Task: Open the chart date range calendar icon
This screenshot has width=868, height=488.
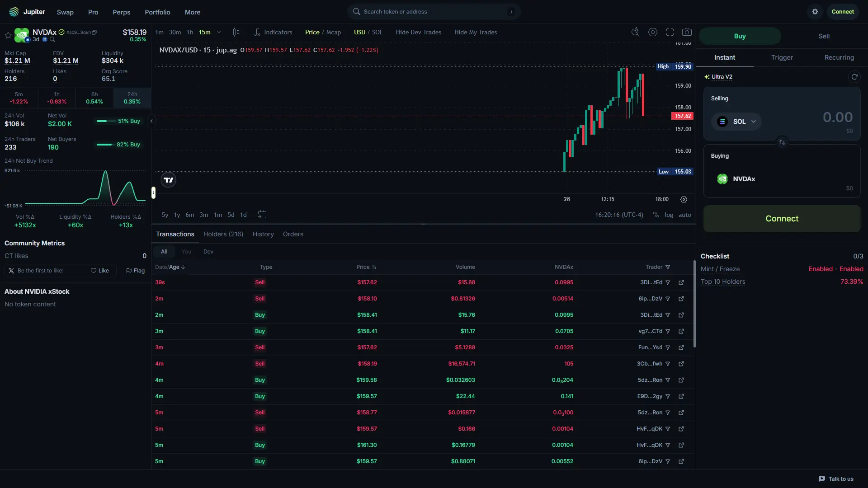Action: 262,215
